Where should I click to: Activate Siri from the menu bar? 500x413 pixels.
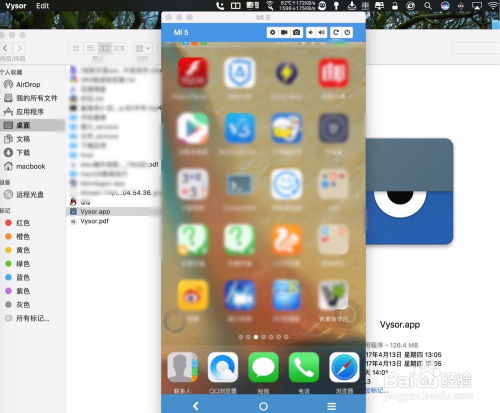[x=445, y=6]
